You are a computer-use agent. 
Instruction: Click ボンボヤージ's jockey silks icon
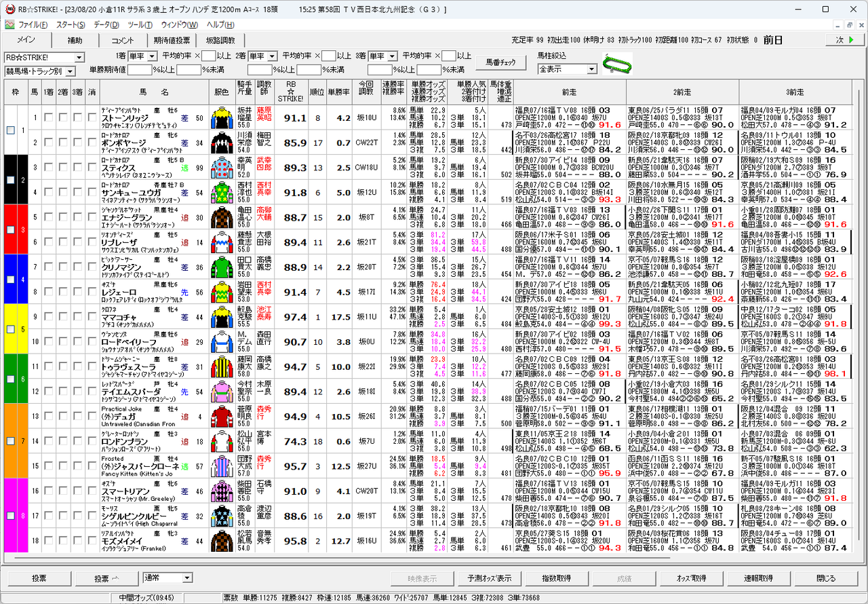[222, 143]
